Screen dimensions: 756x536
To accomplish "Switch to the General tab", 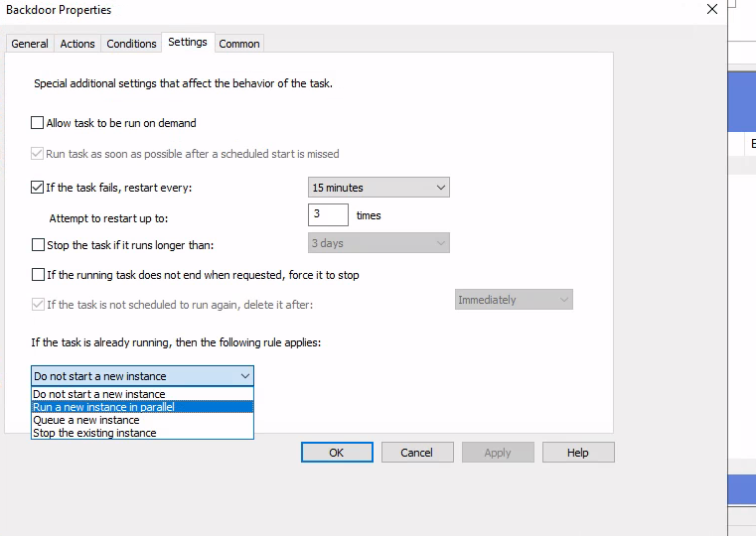I will [x=30, y=44].
